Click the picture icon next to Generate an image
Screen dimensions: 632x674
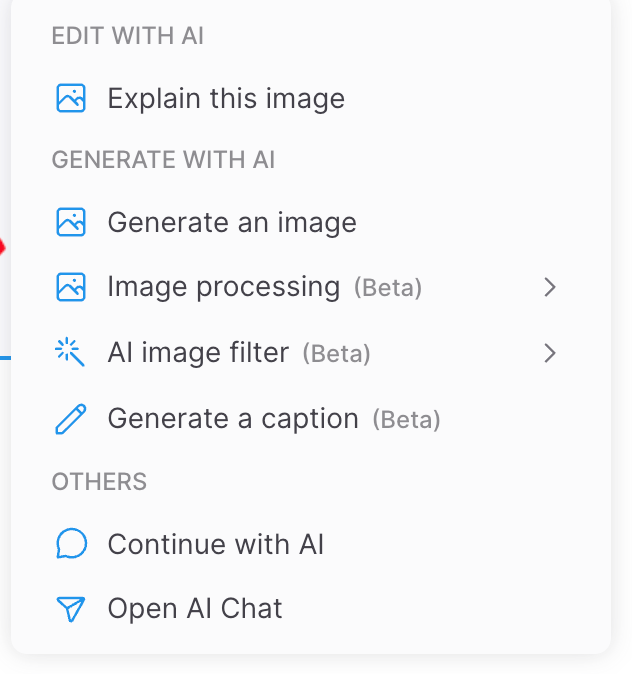coord(70,222)
